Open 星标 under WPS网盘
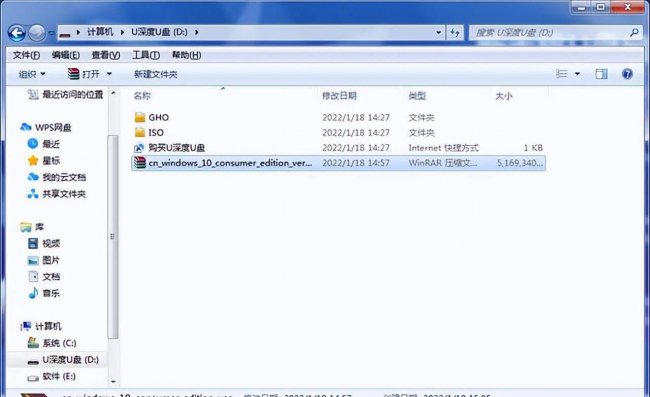This screenshot has width=650, height=397. [44, 160]
